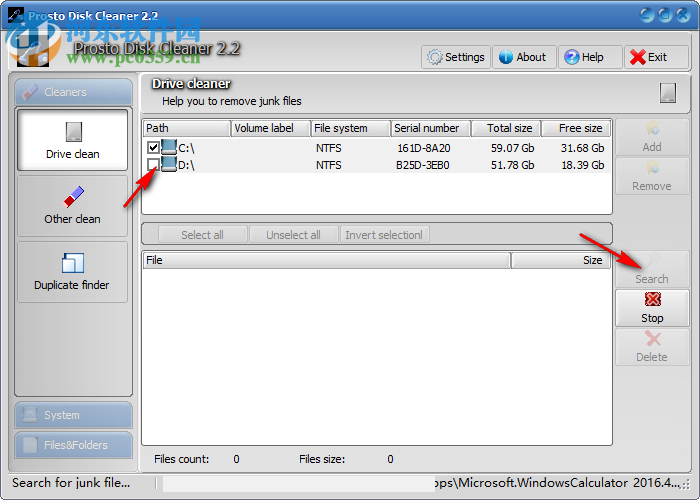Close the window with title bar X
The image size is (700, 500).
coord(683,16)
